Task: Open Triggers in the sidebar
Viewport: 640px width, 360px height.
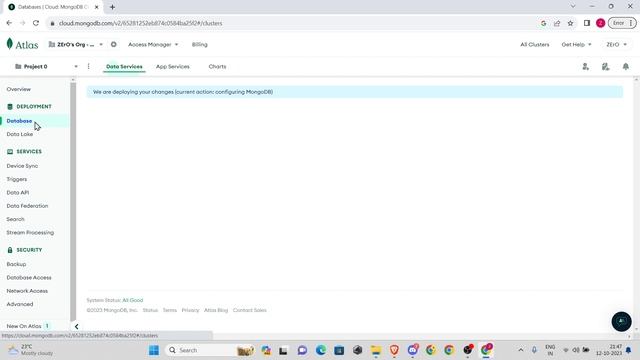Action: [x=17, y=179]
